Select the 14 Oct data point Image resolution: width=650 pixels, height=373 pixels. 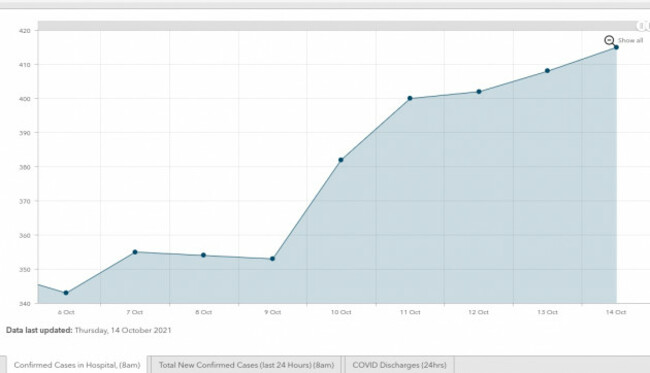(616, 47)
